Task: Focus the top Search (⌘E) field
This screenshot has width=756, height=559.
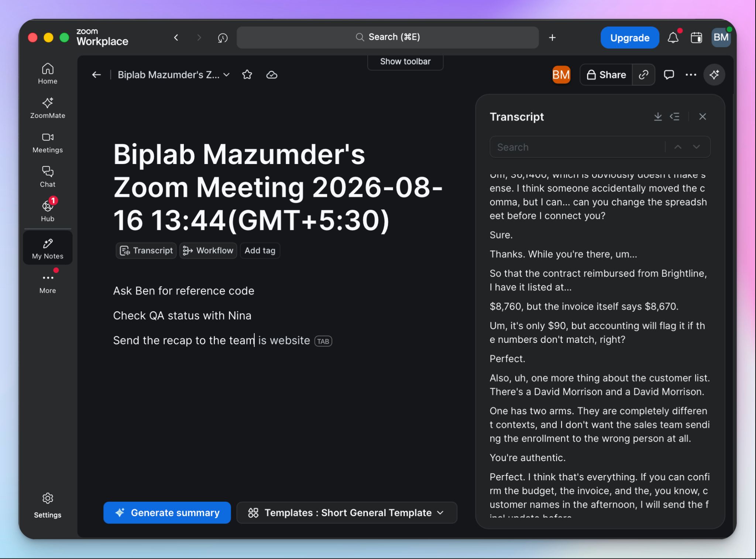Action: tap(388, 37)
